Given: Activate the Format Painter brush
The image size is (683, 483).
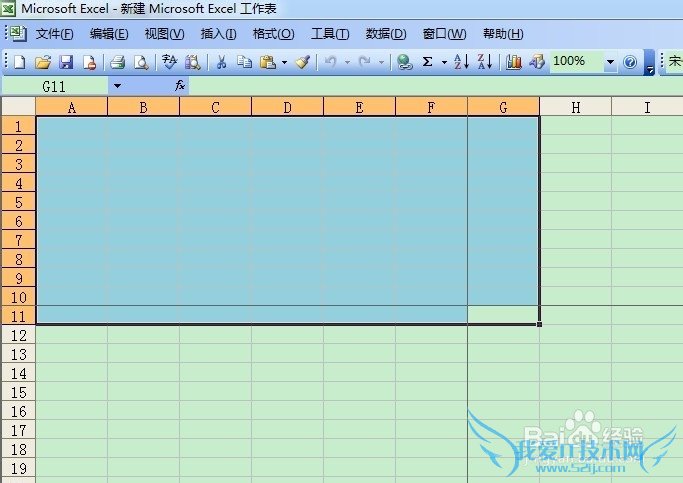Looking at the screenshot, I should [x=303, y=62].
